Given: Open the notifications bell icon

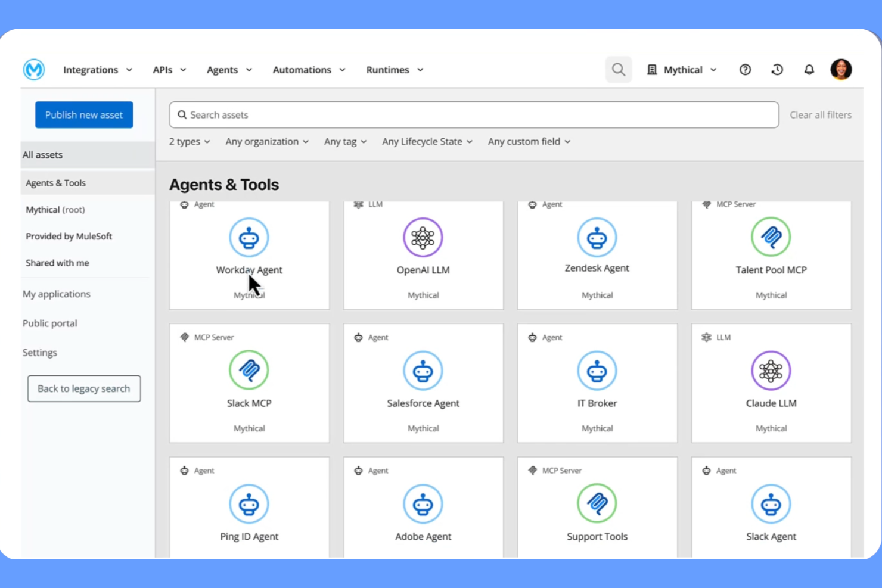Looking at the screenshot, I should click(x=809, y=70).
